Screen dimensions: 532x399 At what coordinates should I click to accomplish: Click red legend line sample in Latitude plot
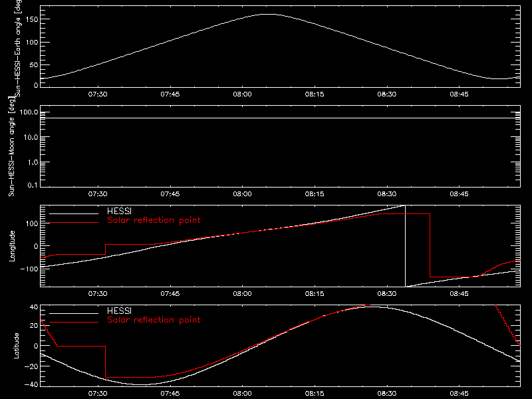point(74,323)
